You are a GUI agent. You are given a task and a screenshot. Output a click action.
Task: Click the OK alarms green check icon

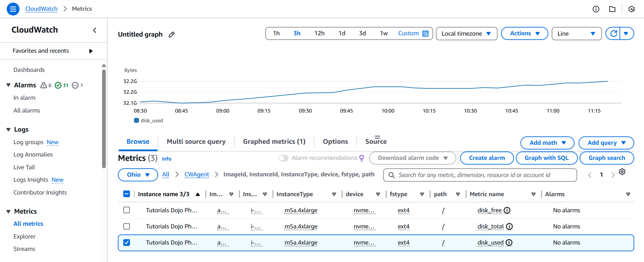point(58,85)
